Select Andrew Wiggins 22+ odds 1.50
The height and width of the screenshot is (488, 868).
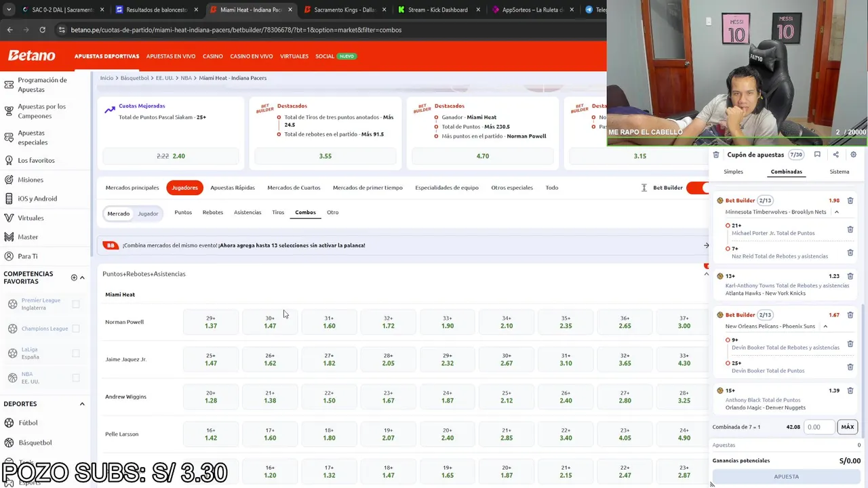pos(329,396)
